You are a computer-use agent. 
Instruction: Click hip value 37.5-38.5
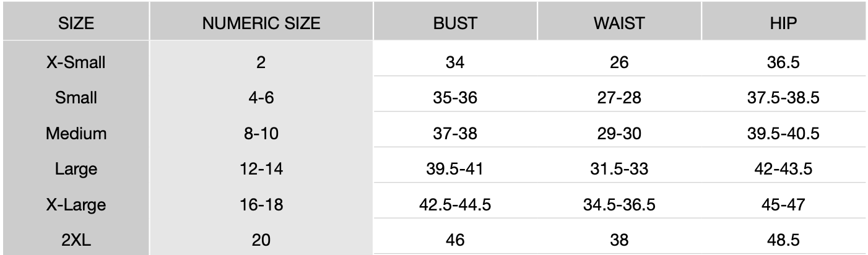coord(783,98)
